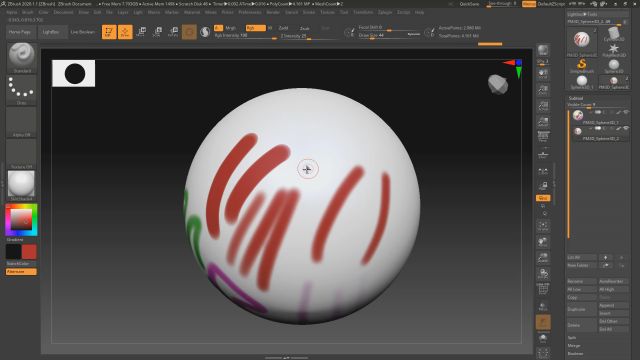Open the Preferences menu
This screenshot has height=360, width=640.
(250, 12)
